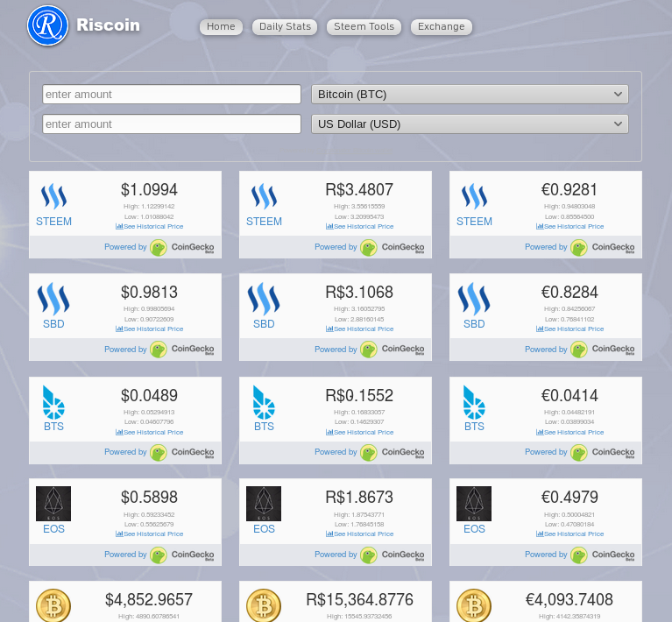Screen dimensions: 672x622
Task: Focus the first enter amount field
Action: 172,95
